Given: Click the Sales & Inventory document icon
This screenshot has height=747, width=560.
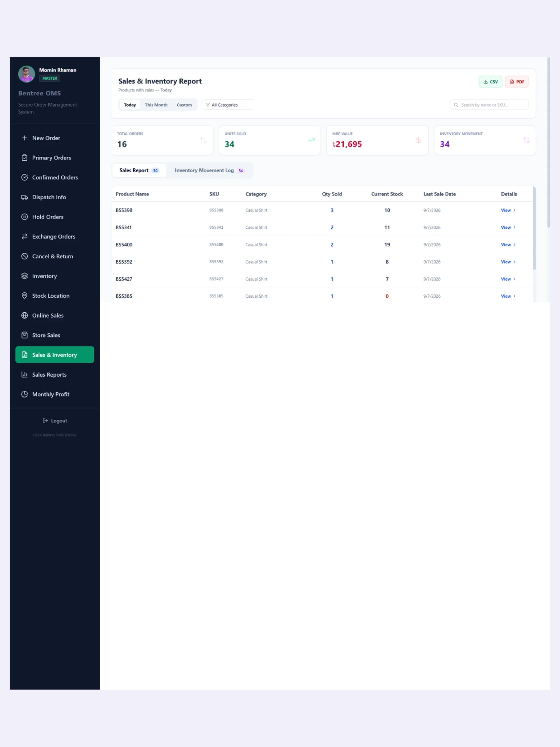Looking at the screenshot, I should click(x=24, y=355).
